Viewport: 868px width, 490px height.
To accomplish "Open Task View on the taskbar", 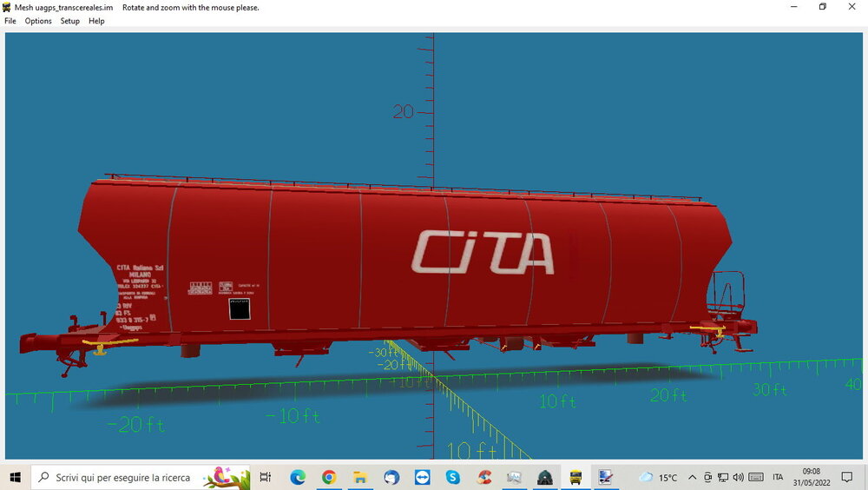I will pyautogui.click(x=266, y=477).
